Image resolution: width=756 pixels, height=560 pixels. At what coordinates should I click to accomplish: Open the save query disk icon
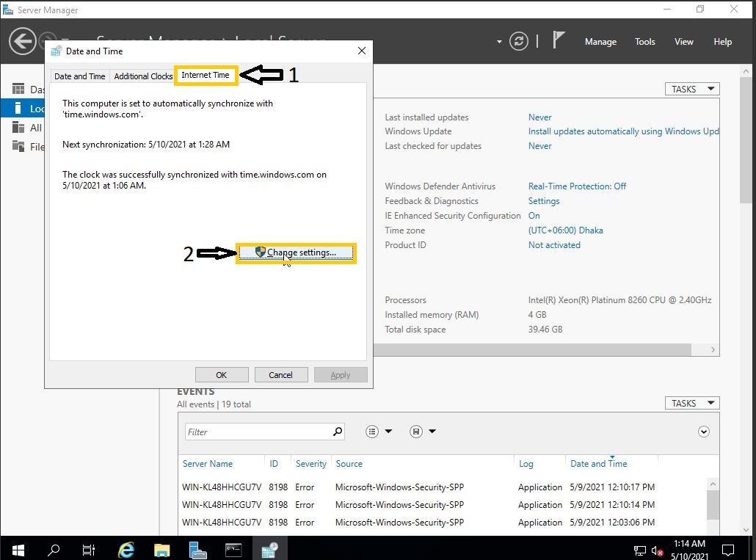[416, 432]
